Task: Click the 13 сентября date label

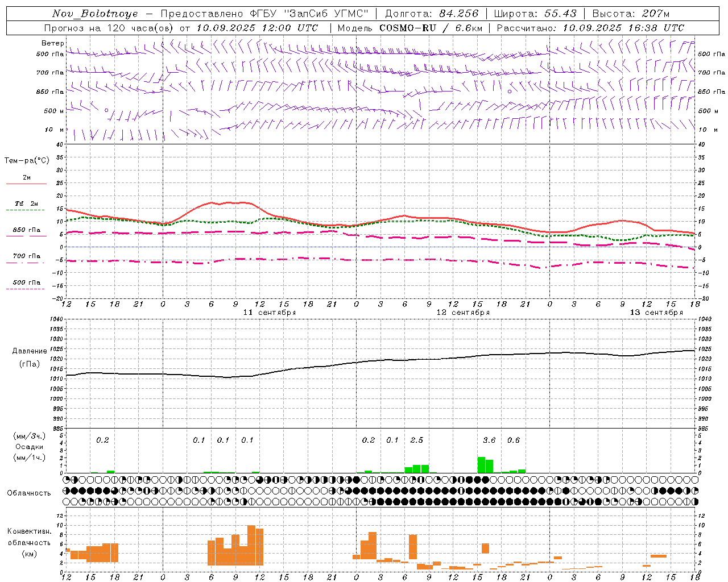Action: coord(656,313)
